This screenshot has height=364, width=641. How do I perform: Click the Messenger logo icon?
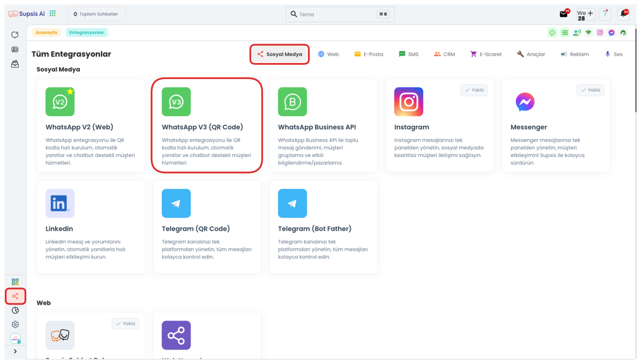click(525, 102)
